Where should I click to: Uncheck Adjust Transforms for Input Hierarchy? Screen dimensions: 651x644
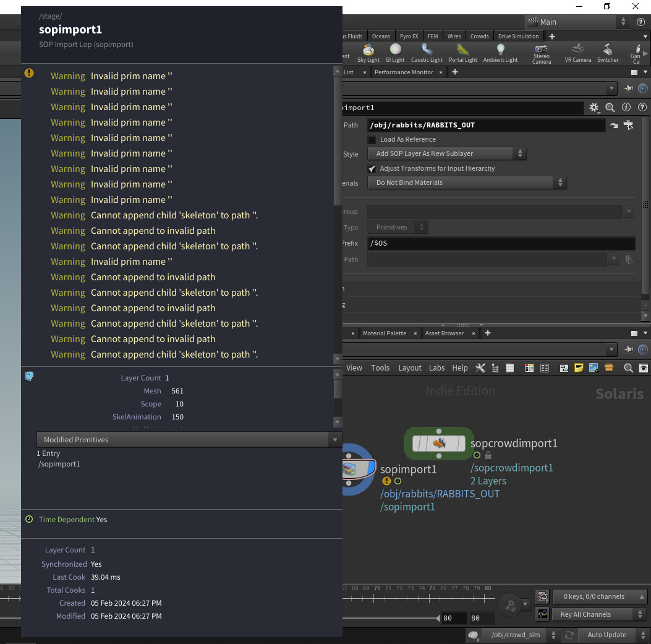(372, 169)
